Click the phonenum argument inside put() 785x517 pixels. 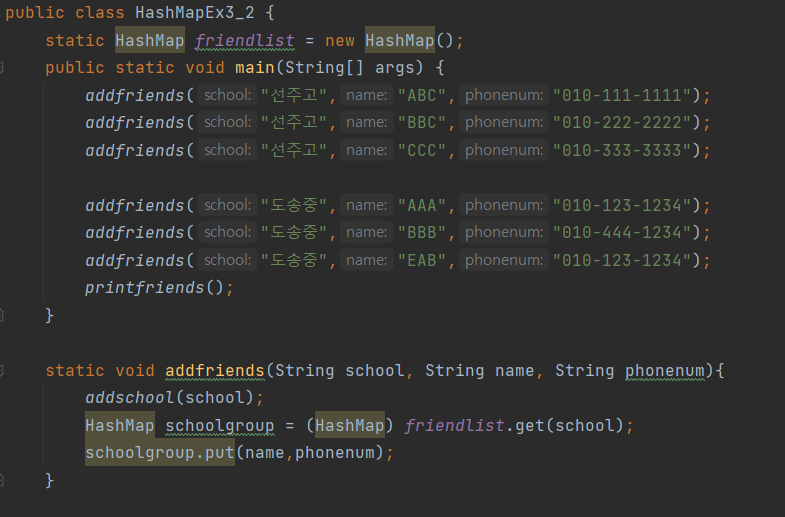click(x=334, y=453)
